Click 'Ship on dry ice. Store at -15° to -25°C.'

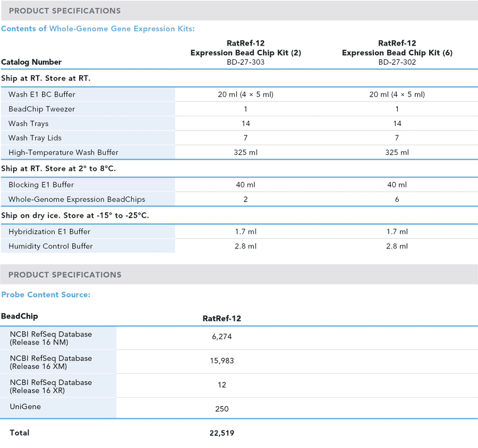(x=75, y=216)
